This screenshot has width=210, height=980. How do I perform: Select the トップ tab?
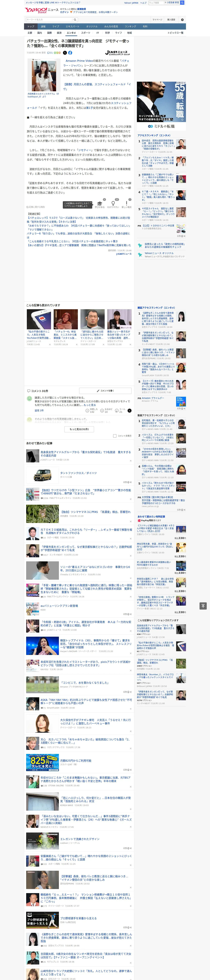point(31,26)
